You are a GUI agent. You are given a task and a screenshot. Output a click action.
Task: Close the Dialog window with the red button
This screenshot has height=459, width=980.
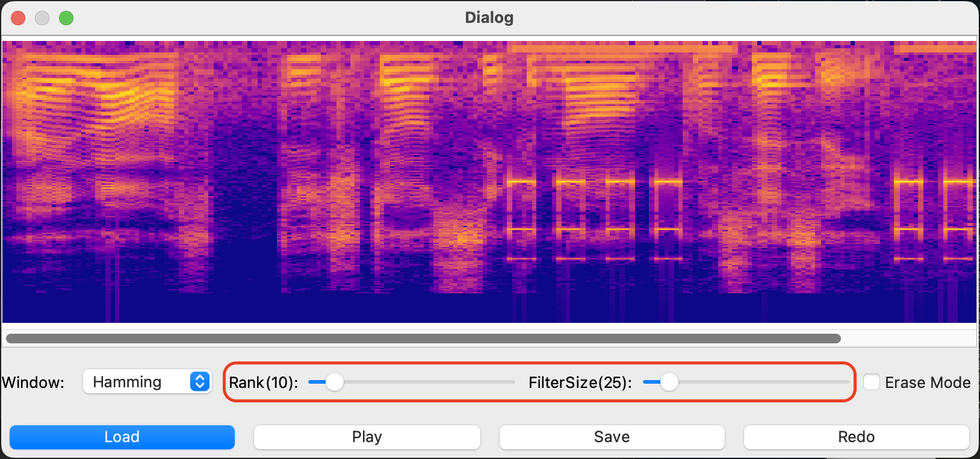tap(19, 18)
